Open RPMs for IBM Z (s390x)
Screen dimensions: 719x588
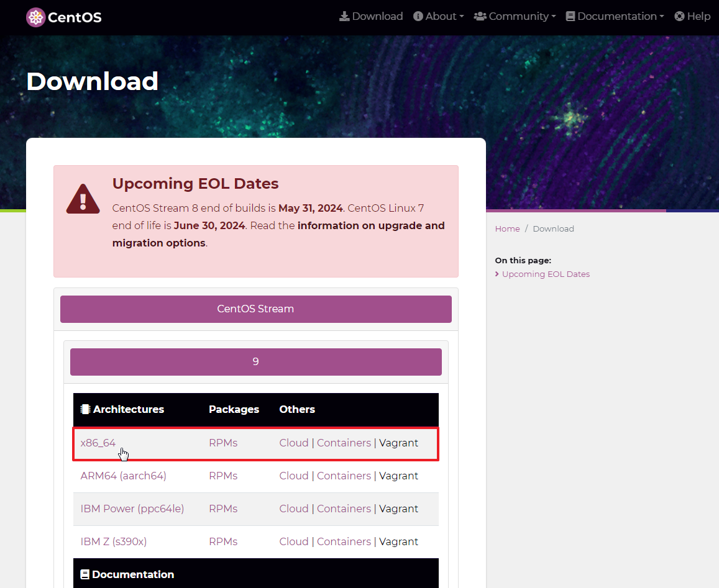point(223,541)
